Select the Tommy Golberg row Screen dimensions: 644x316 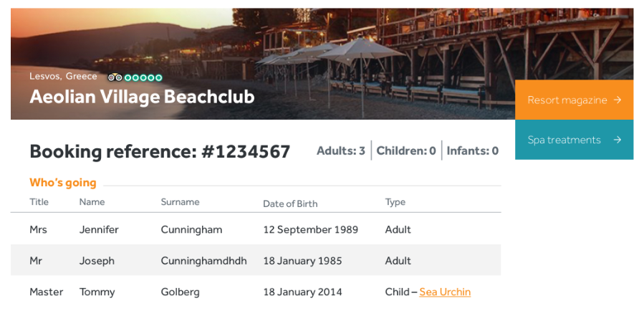[255, 292]
